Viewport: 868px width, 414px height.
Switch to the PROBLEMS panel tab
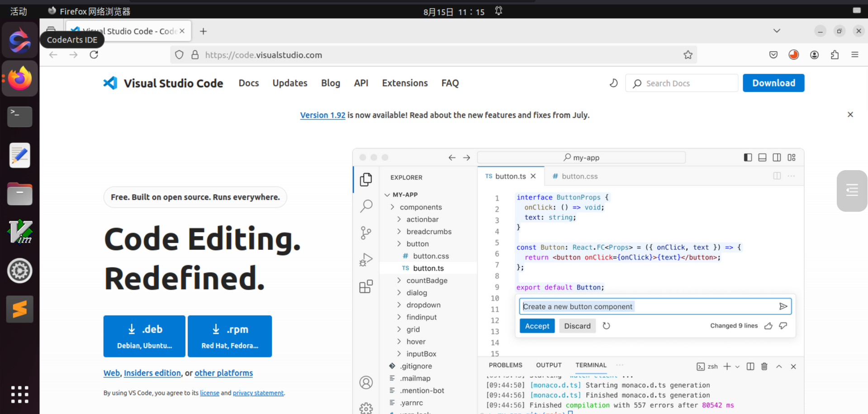tap(505, 365)
